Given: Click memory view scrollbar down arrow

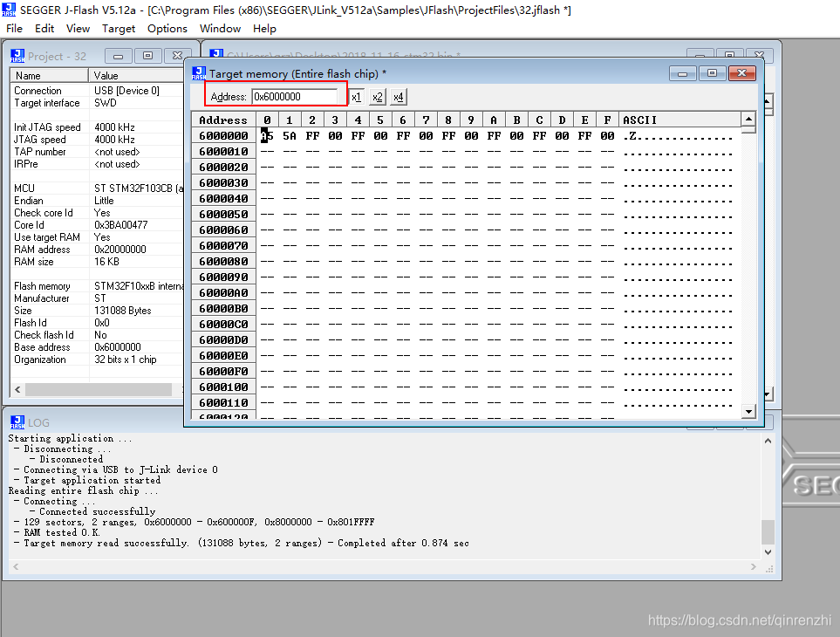Looking at the screenshot, I should pyautogui.click(x=748, y=412).
